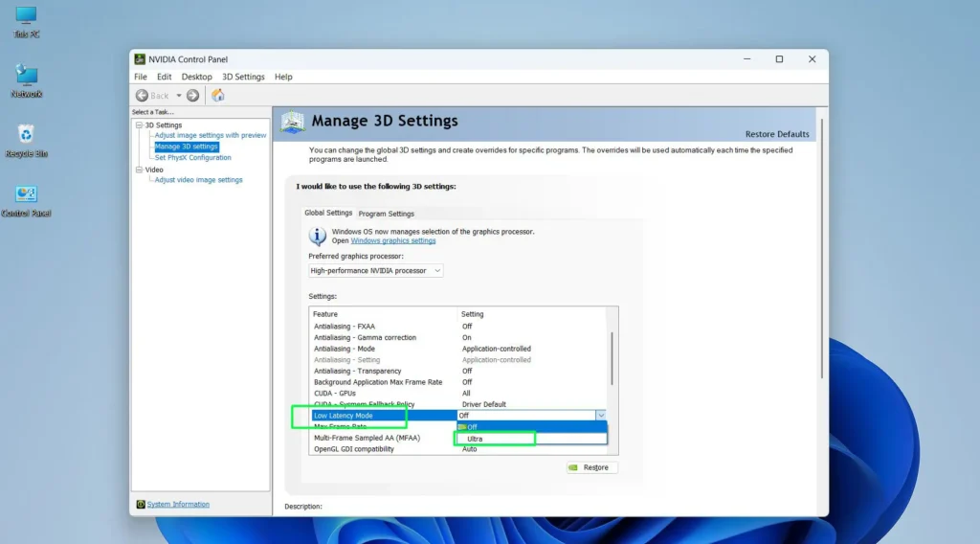Close the NVIDIA Control Panel window

(812, 59)
